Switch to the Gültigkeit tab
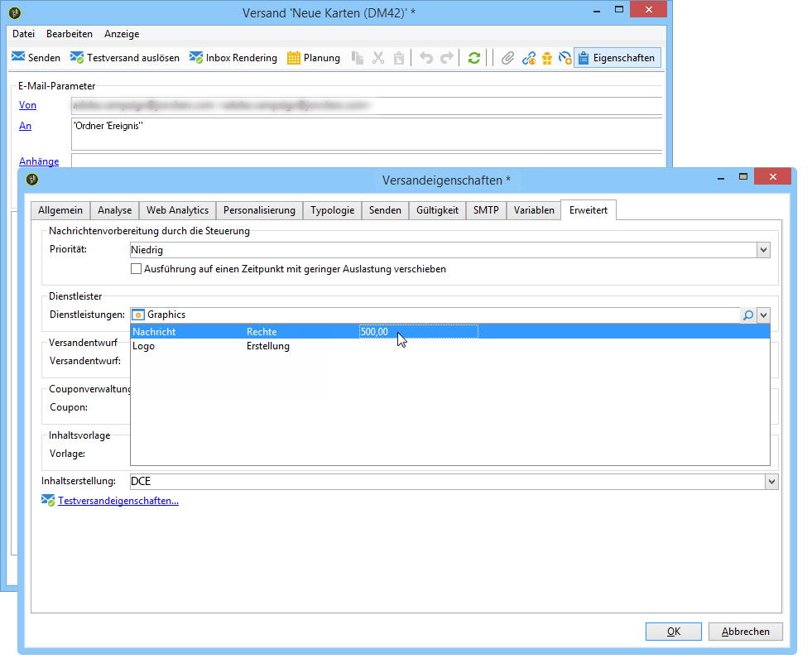The height and width of the screenshot is (668, 812). (438, 210)
